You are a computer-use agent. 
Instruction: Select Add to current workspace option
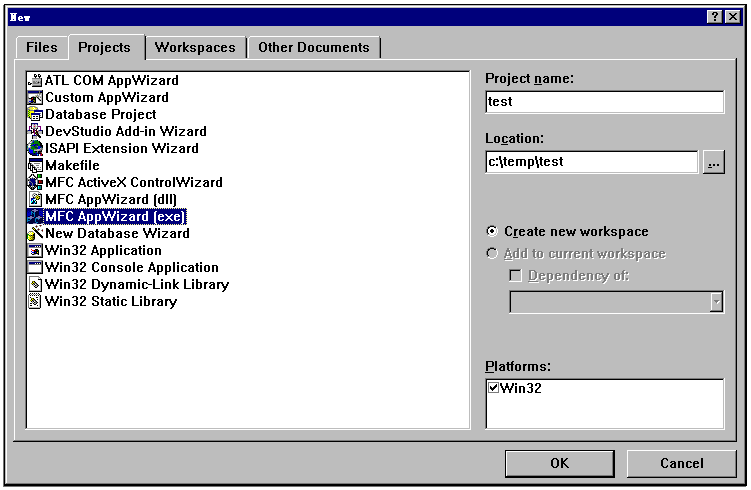492,253
